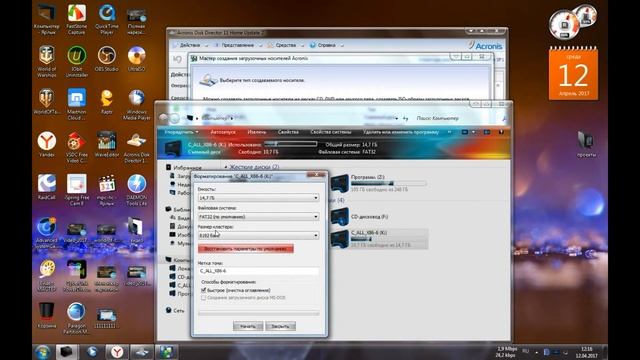The width and height of the screenshot is (640, 360).
Task: Click the calendar gadget showing 12
Action: (573, 73)
